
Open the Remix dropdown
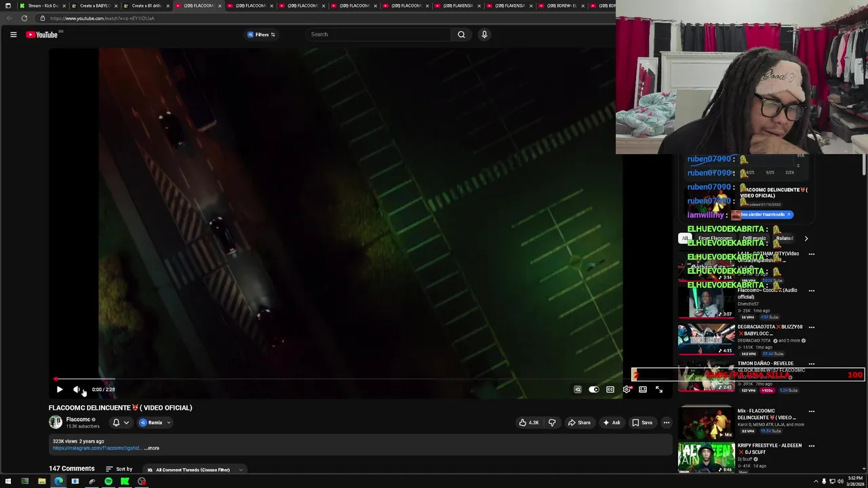tap(155, 423)
